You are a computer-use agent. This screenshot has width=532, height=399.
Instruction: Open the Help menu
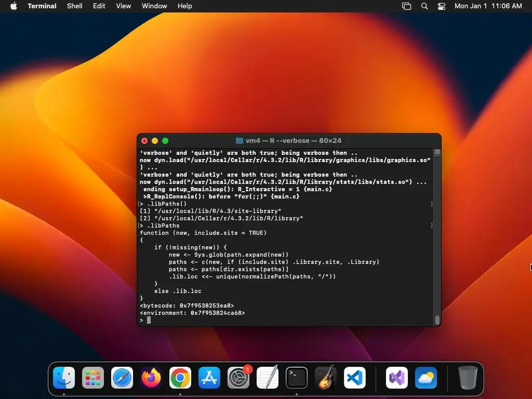[x=185, y=6]
